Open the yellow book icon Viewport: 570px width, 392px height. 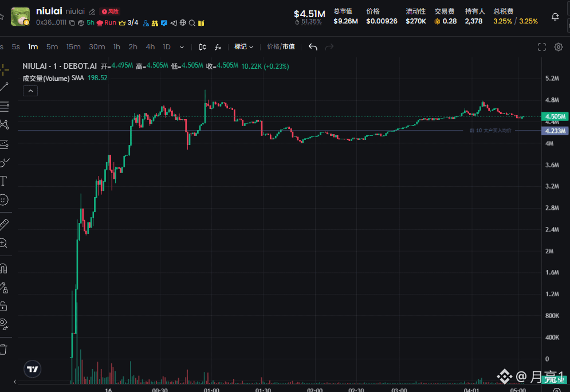[x=201, y=23]
